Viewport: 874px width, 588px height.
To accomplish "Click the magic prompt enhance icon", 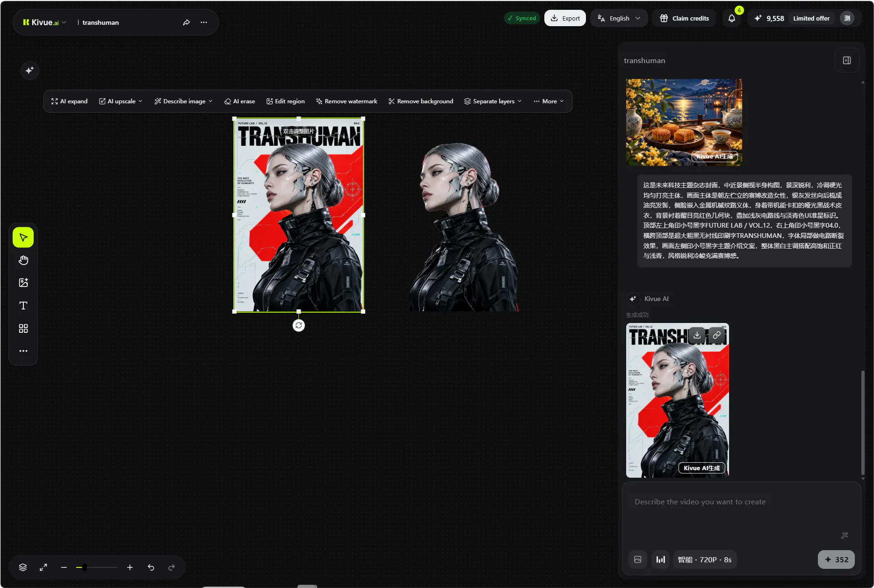I will [x=845, y=536].
